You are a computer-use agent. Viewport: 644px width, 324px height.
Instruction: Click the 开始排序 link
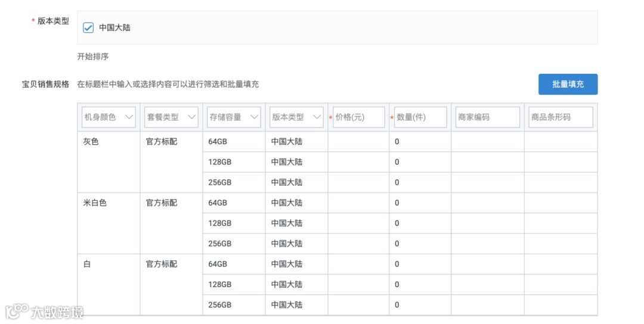pos(93,57)
